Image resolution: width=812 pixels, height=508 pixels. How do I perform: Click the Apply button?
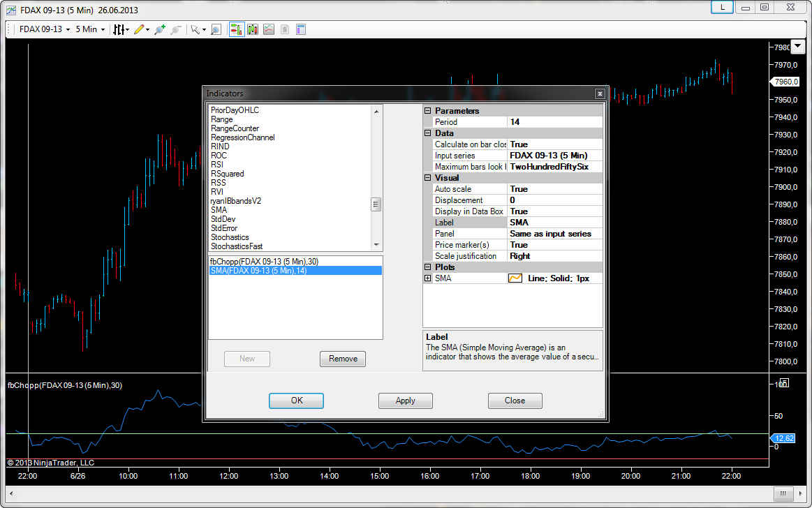406,401
